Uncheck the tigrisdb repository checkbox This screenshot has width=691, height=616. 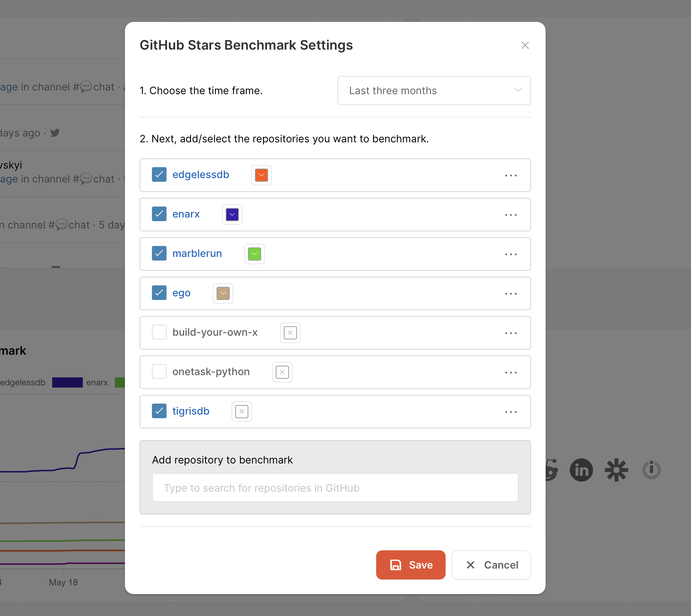[x=159, y=411]
